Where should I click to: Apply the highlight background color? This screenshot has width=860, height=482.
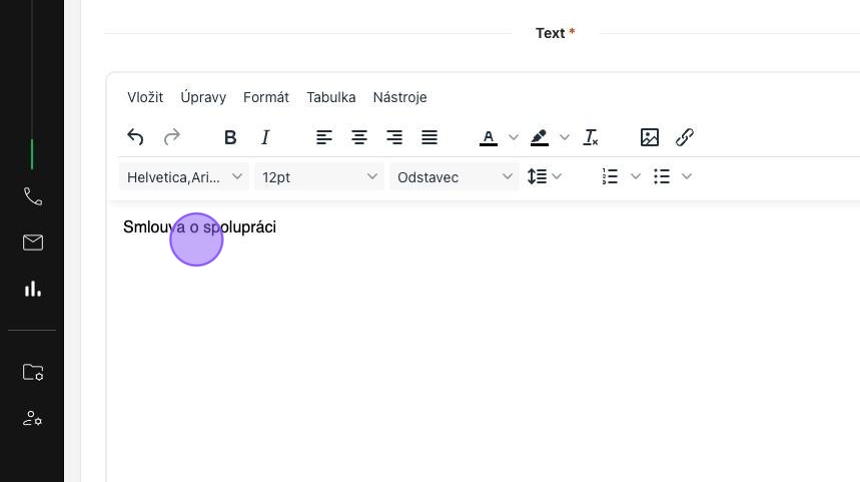(539, 137)
